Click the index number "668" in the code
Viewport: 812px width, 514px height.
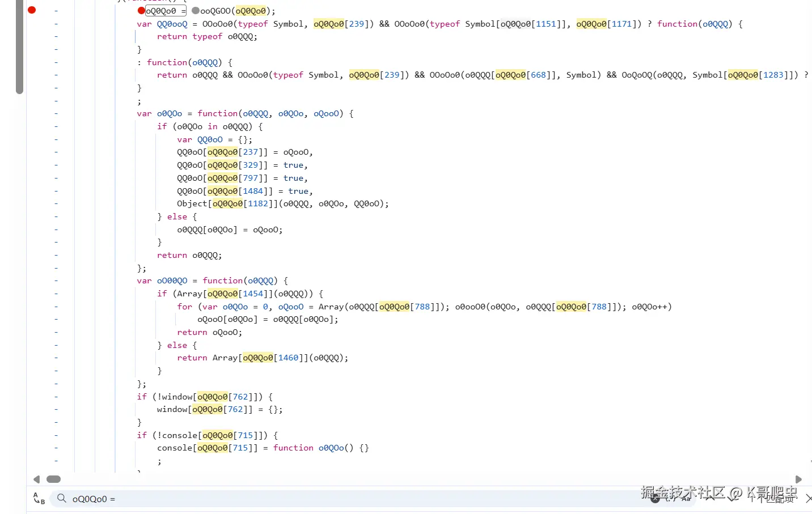click(538, 75)
